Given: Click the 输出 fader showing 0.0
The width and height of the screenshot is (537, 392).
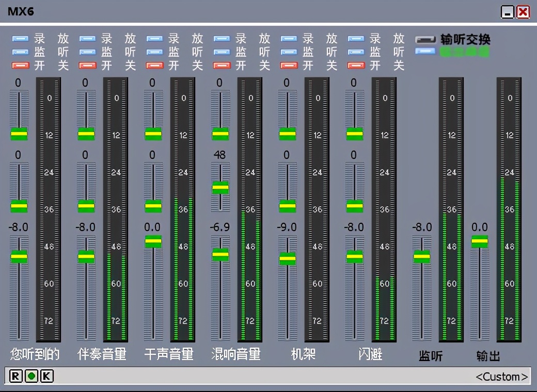Looking at the screenshot, I should [x=479, y=240].
